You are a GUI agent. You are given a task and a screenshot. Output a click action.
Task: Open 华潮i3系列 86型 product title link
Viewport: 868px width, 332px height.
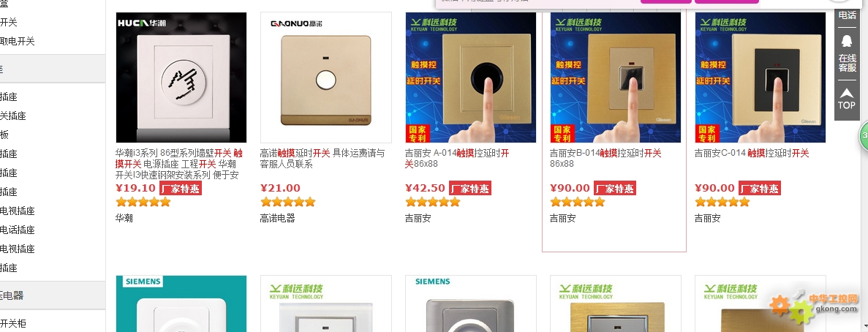(179, 164)
